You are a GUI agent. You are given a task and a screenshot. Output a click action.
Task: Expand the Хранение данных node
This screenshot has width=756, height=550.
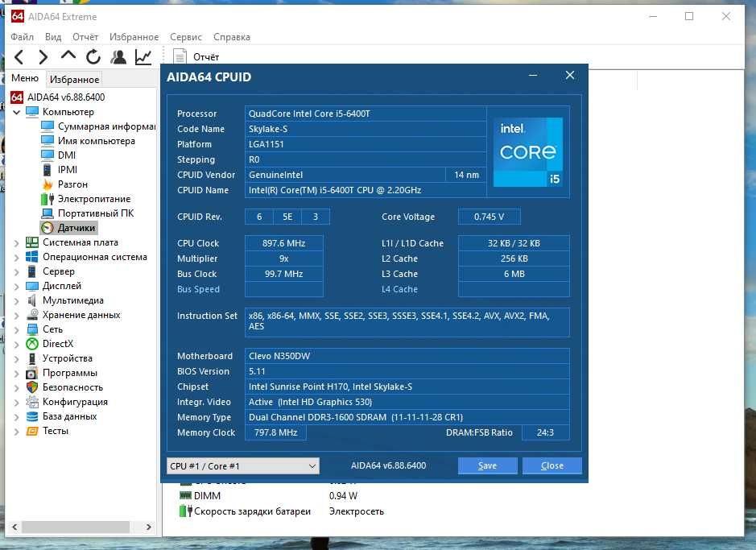[16, 315]
